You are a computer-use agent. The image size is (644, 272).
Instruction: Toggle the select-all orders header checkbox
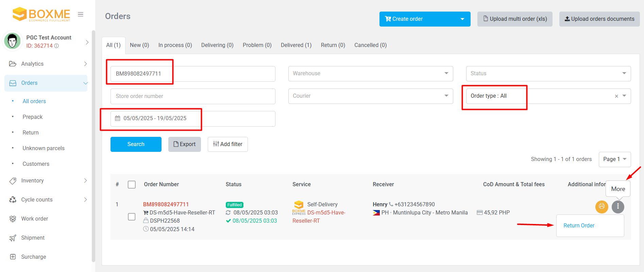[132, 185]
